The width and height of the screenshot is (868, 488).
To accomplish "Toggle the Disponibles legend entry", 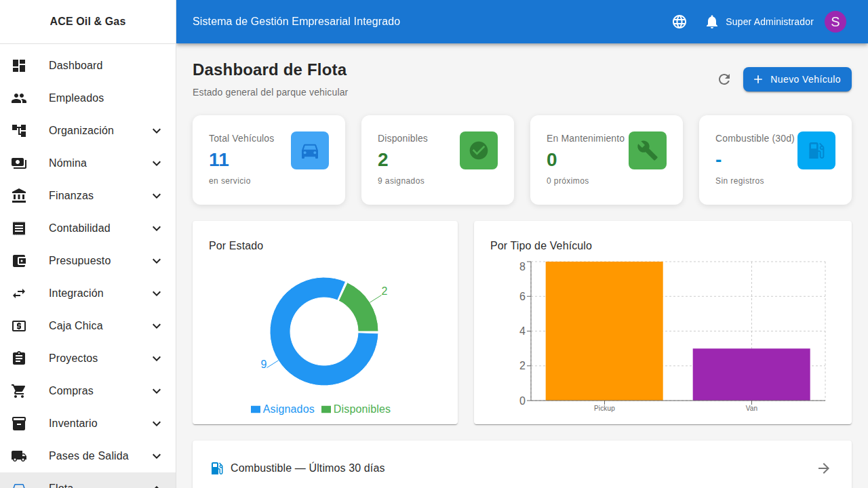I will point(356,409).
